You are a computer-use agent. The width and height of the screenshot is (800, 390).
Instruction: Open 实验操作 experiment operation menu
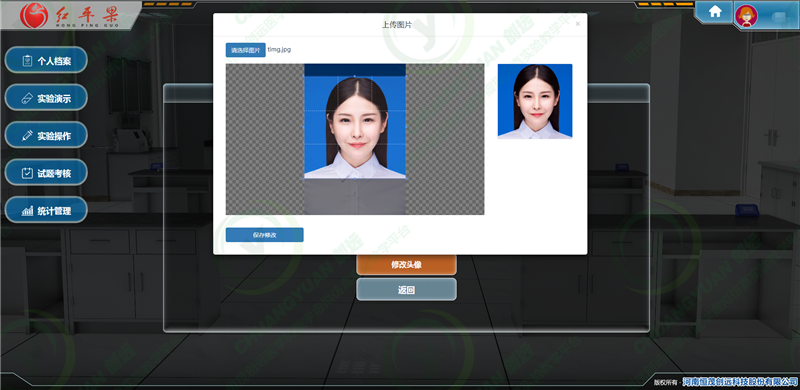tap(46, 135)
